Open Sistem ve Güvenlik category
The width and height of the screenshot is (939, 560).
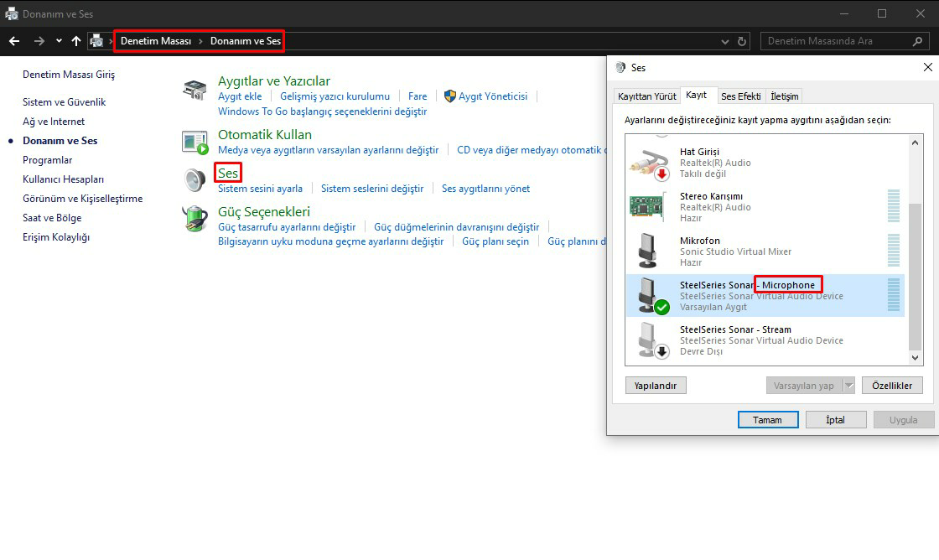pyautogui.click(x=64, y=101)
